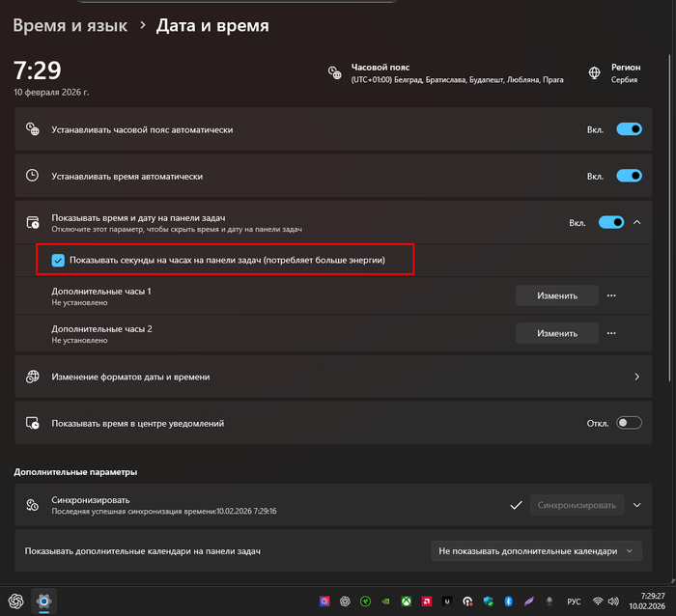Open ChatGPT from the taskbar's left side

pos(15,602)
